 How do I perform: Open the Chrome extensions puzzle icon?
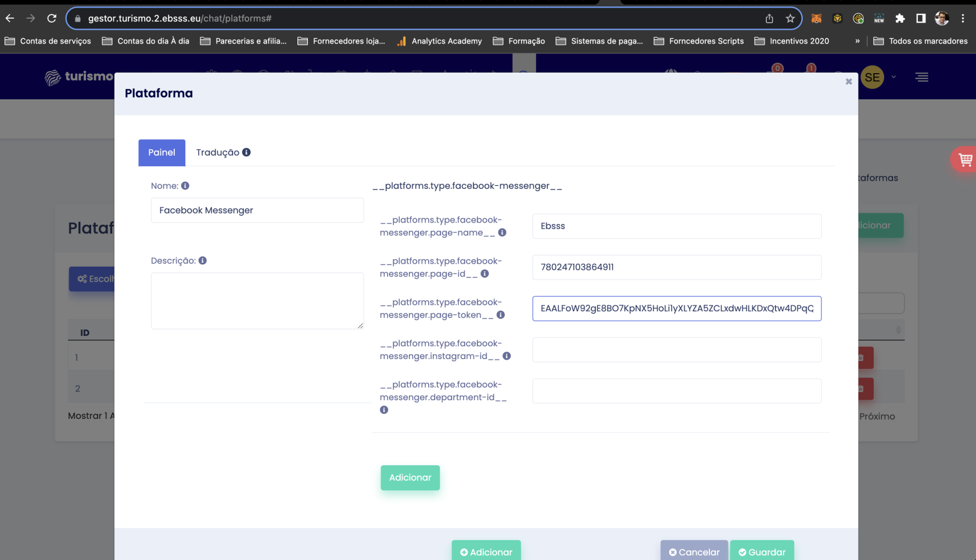point(900,19)
